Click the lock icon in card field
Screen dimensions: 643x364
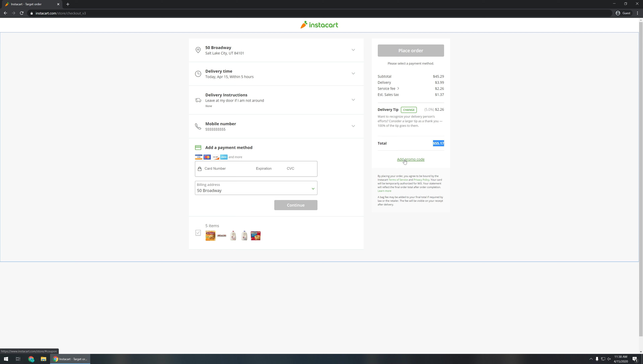[199, 169]
